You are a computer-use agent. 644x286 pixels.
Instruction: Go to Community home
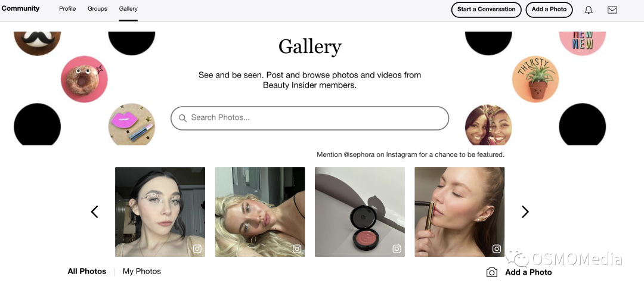click(20, 8)
